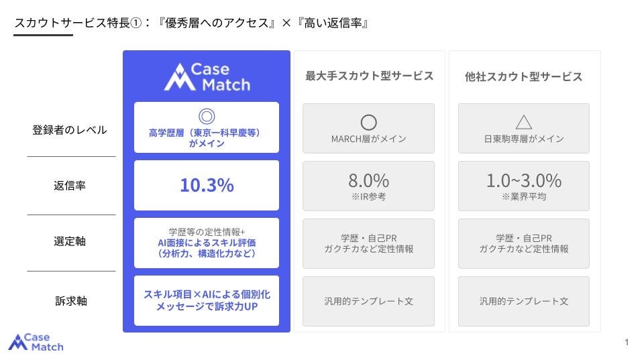This screenshot has height=362, width=644.
Task: Select the 他社スカウト型サービス column heading
Action: click(524, 76)
